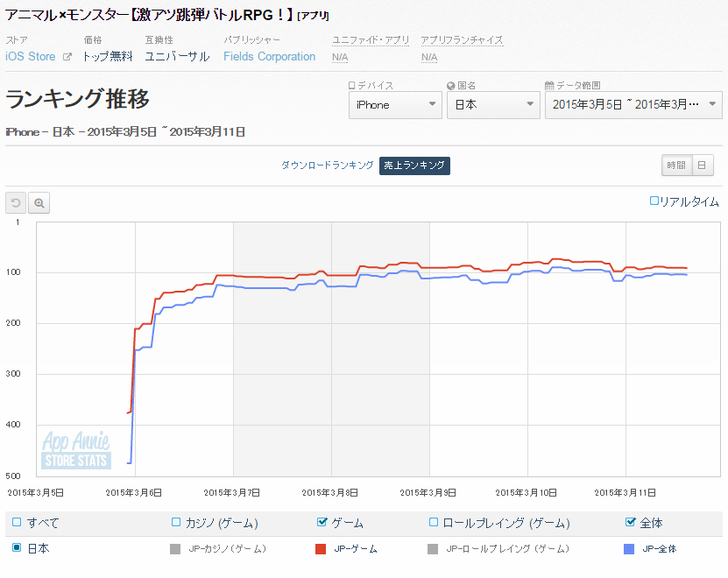
Task: Open the iPhone device dropdown
Action: [x=394, y=105]
